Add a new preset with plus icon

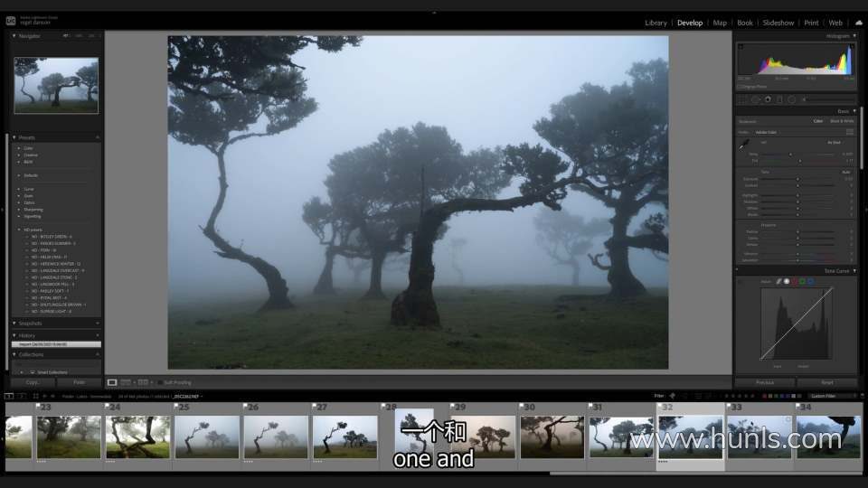click(98, 137)
